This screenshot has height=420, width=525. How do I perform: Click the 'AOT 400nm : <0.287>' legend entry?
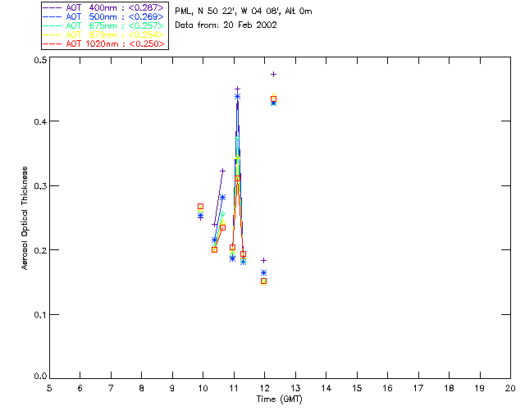click(x=104, y=8)
